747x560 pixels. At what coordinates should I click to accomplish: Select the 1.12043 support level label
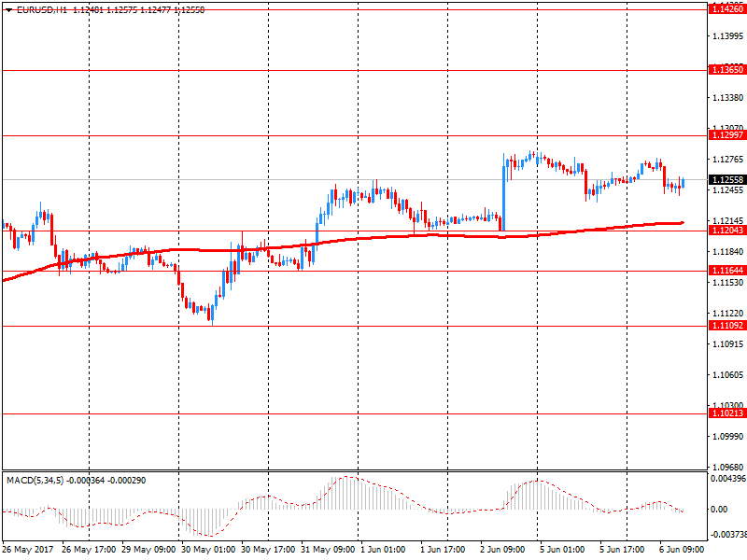click(x=727, y=231)
